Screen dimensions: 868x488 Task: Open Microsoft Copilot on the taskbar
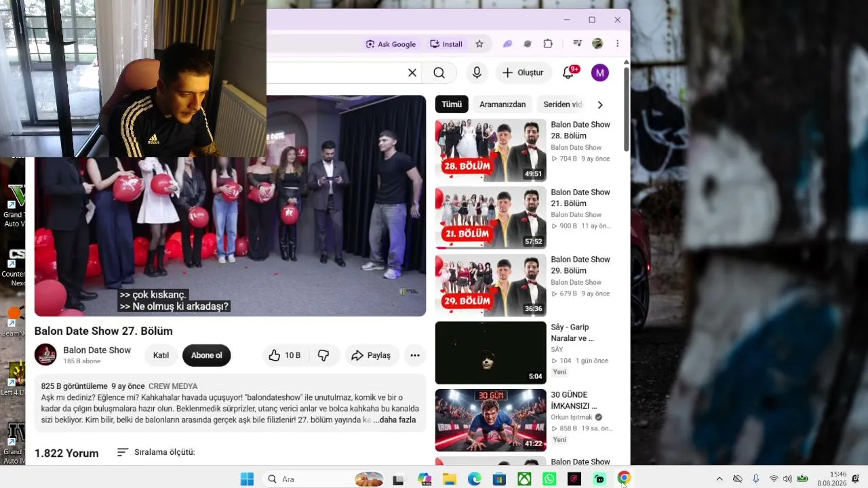click(x=425, y=479)
